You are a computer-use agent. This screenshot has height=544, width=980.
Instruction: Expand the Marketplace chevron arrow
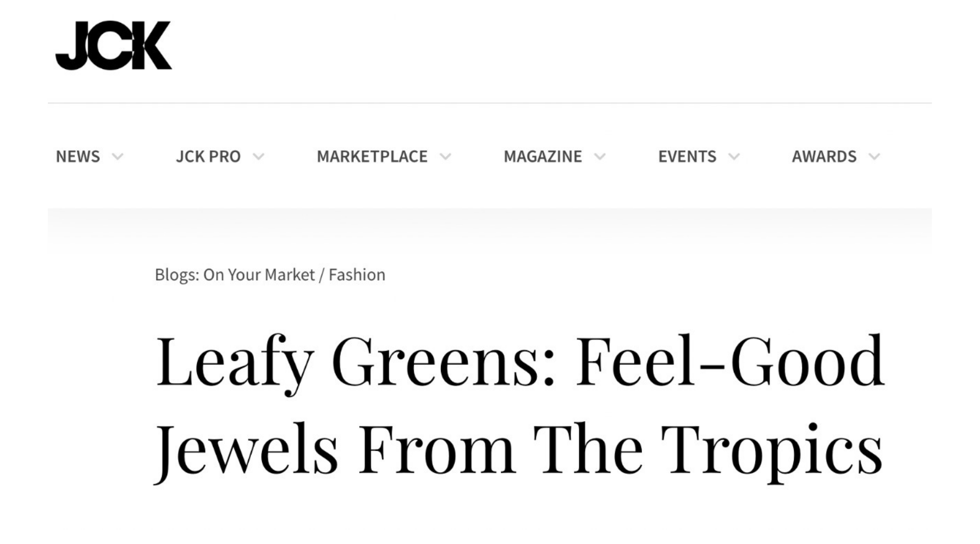[x=445, y=157]
